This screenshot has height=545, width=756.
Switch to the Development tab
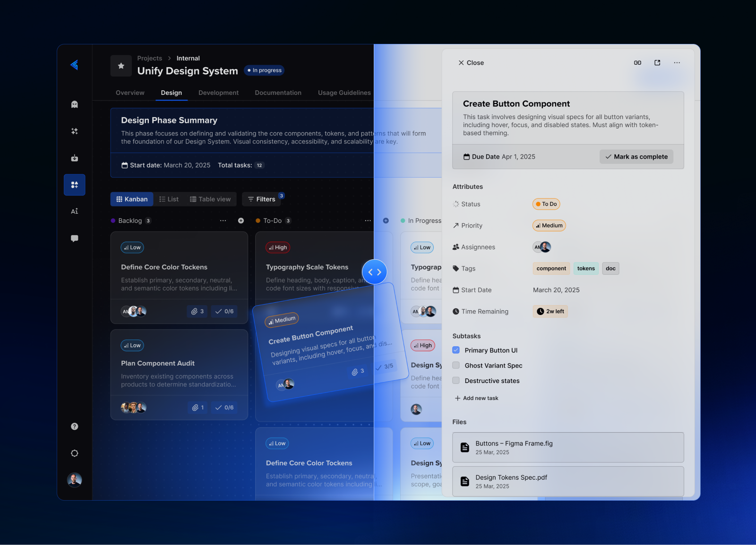click(218, 93)
